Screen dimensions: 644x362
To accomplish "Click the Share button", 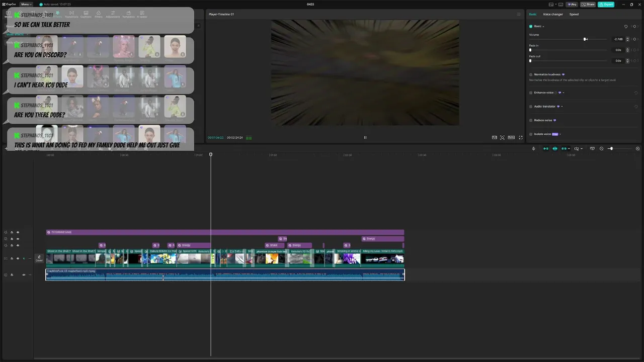I will [x=588, y=4].
